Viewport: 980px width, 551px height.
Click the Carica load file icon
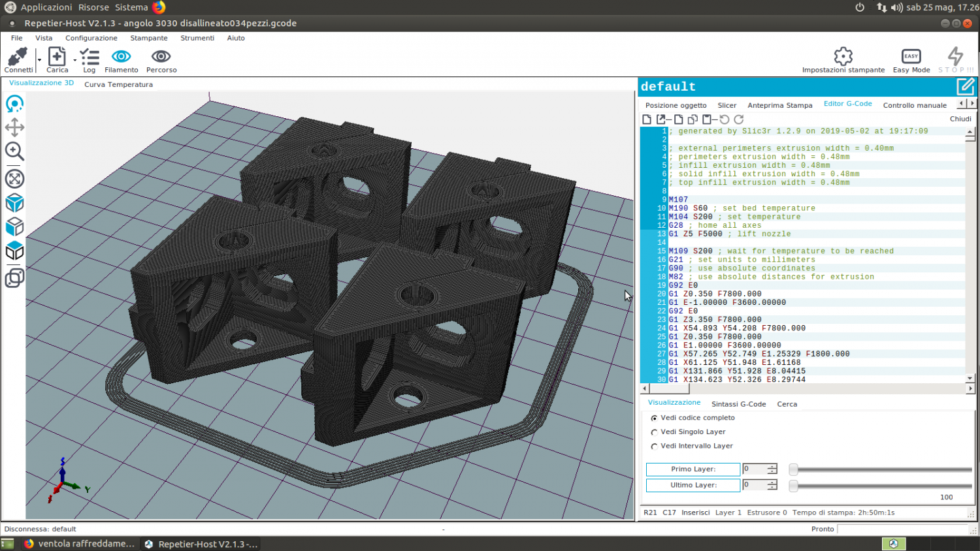(57, 56)
